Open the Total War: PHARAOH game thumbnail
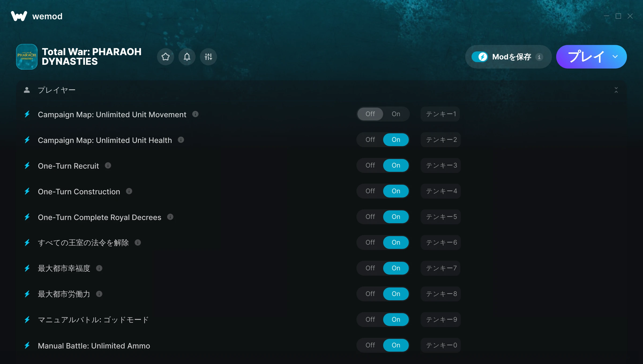The image size is (643, 364). click(27, 57)
